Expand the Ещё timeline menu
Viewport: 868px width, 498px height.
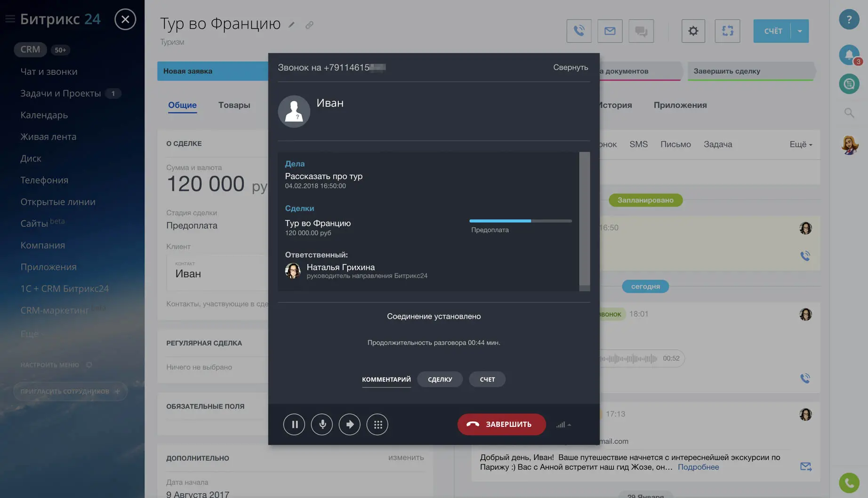[x=801, y=144]
